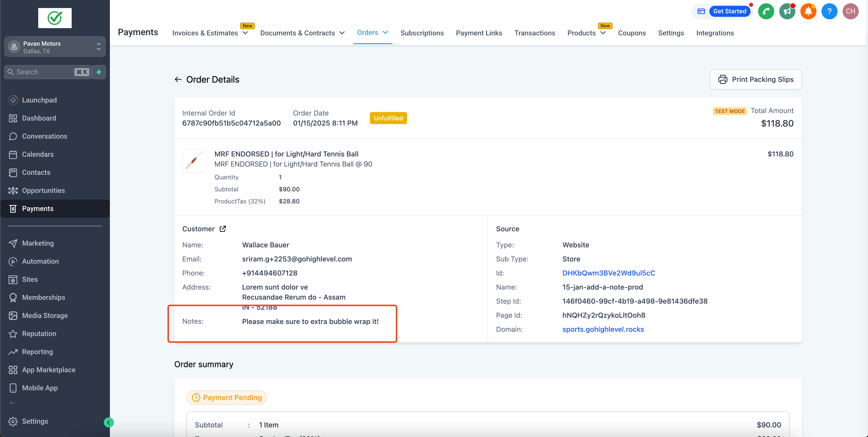The image size is (868, 437).
Task: Open the megaphone announcements icon
Action: click(x=787, y=11)
